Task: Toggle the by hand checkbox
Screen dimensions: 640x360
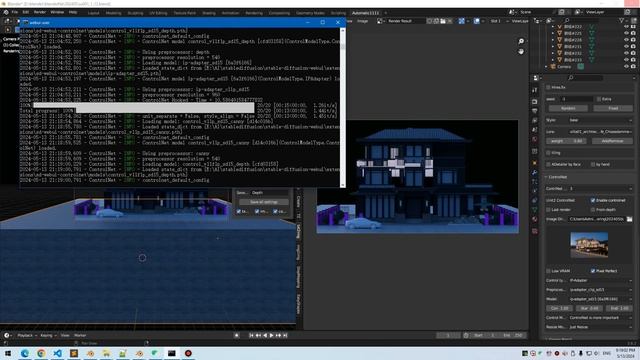Action: pyautogui.click(x=593, y=164)
